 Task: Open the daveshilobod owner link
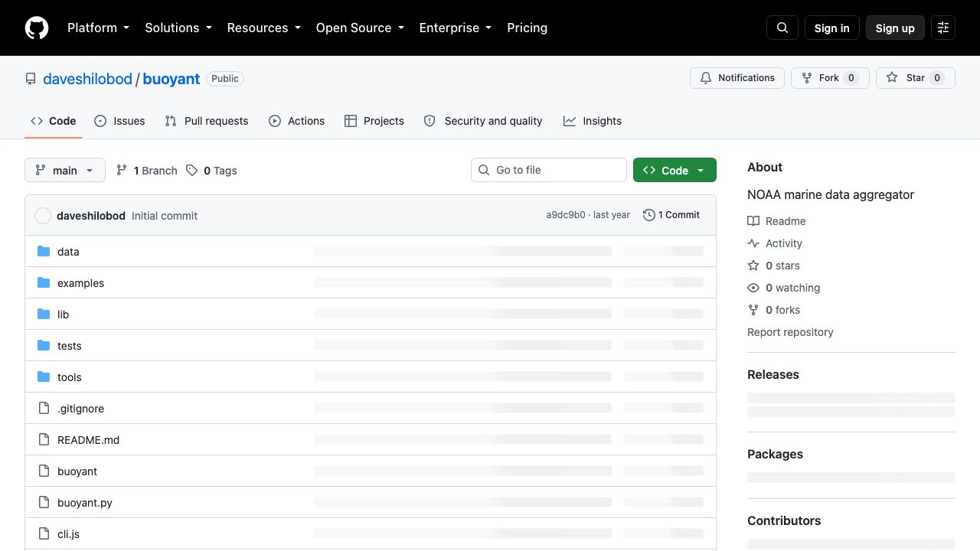(x=87, y=79)
